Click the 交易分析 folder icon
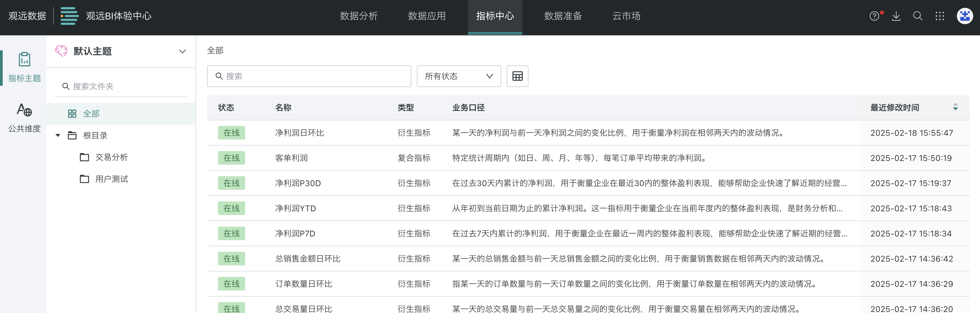This screenshot has width=980, height=313. click(84, 157)
